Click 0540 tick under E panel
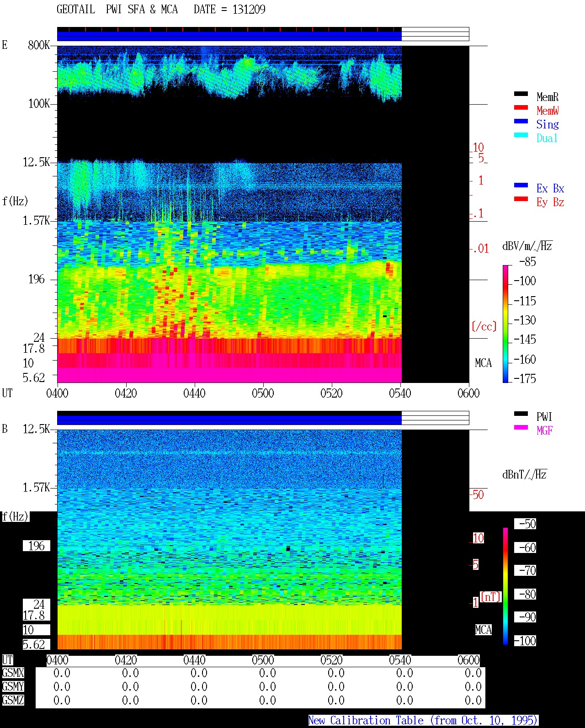The height and width of the screenshot is (728, 585). pos(400,393)
